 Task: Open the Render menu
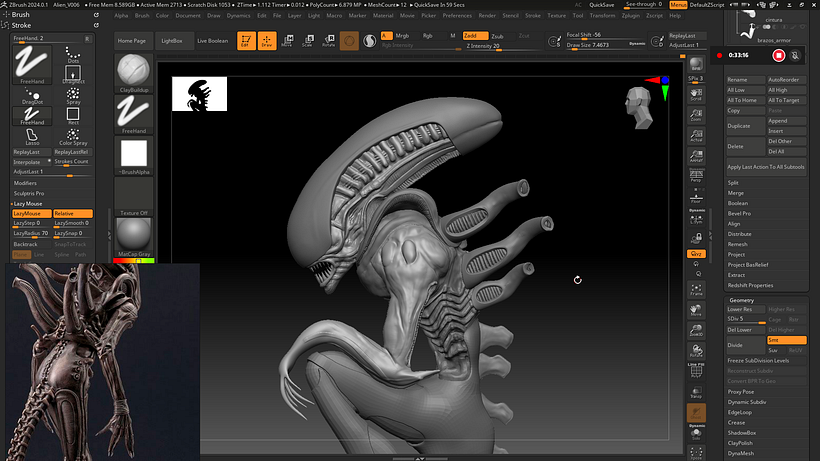(x=487, y=16)
